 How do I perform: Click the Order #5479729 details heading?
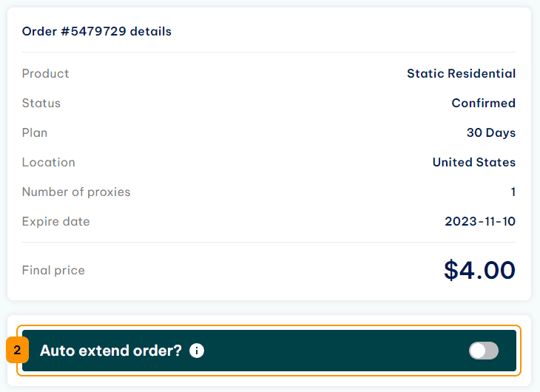tap(97, 31)
